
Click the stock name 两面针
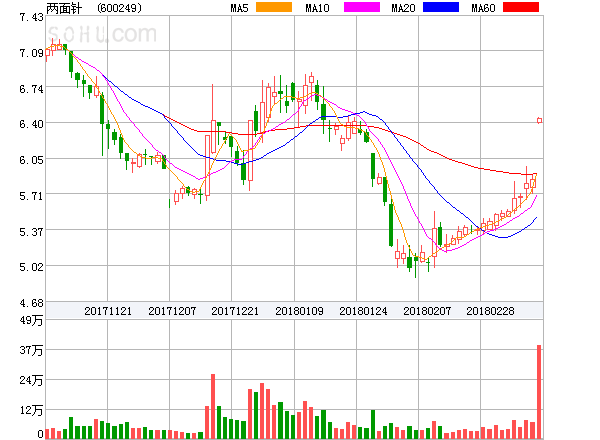[64, 8]
